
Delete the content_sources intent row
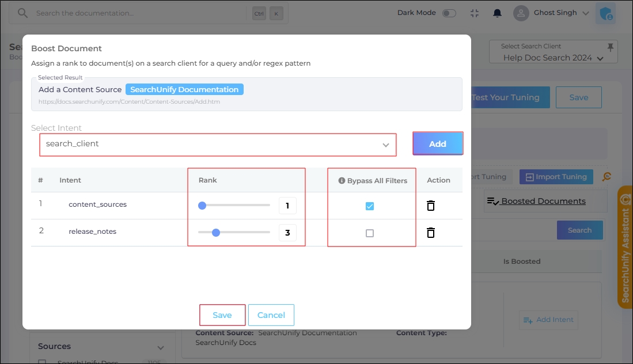[x=430, y=206]
